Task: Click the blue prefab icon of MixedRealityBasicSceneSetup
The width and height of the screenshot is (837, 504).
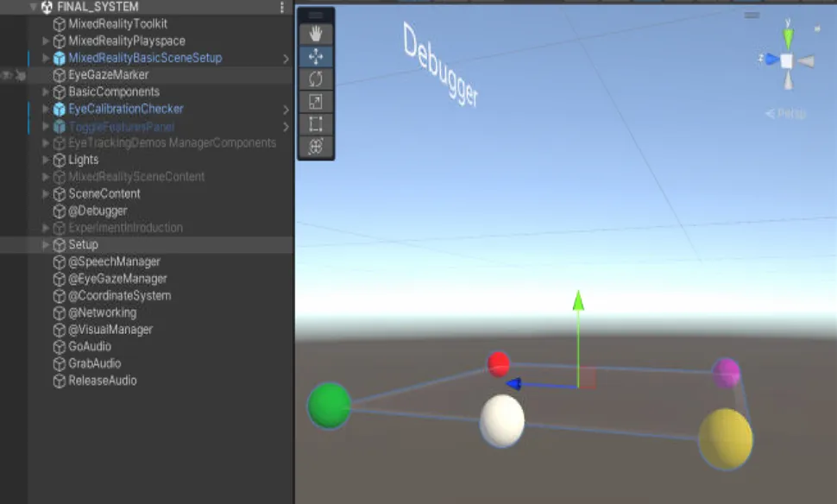Action: (60, 58)
